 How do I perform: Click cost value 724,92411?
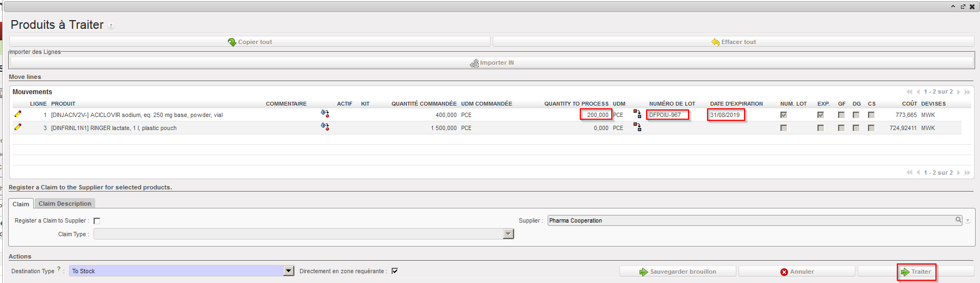click(903, 128)
